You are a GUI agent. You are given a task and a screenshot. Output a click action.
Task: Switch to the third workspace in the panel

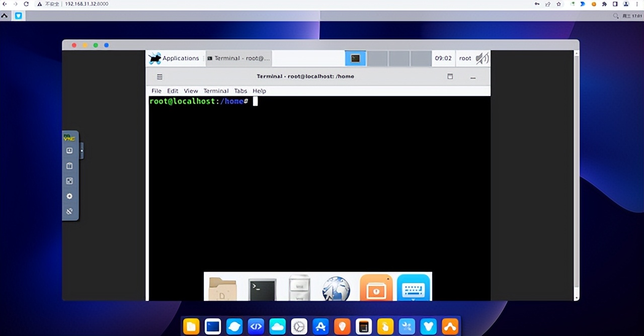point(399,58)
